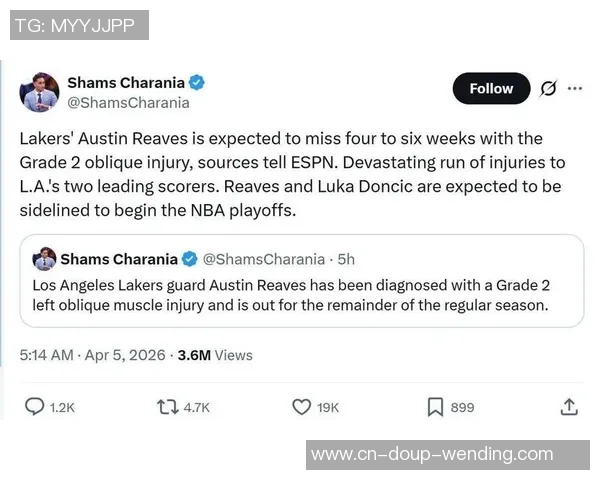Click the quoted tweet's small avatar

point(44,259)
